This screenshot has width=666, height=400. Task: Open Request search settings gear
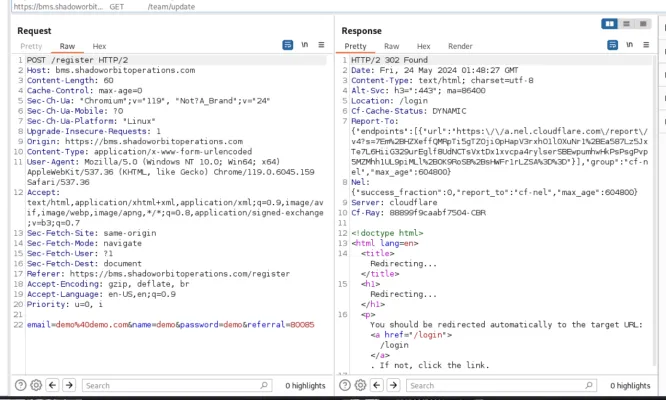click(x=37, y=385)
